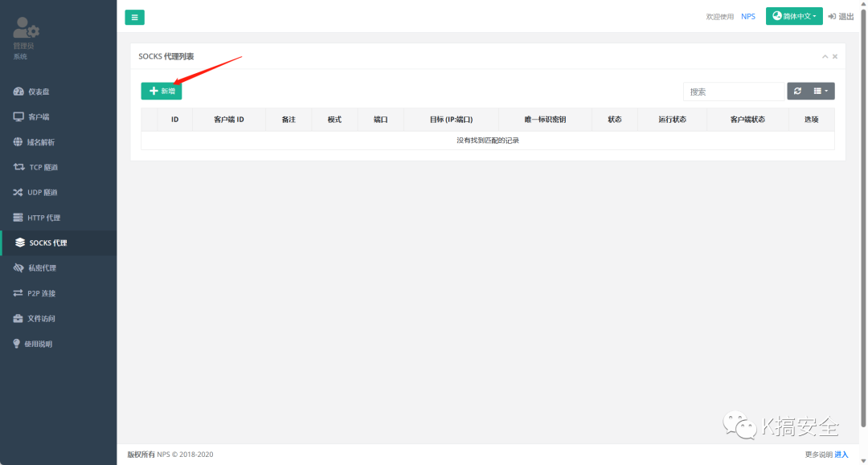Click the NPS link in header
The image size is (868, 465).
click(x=748, y=17)
